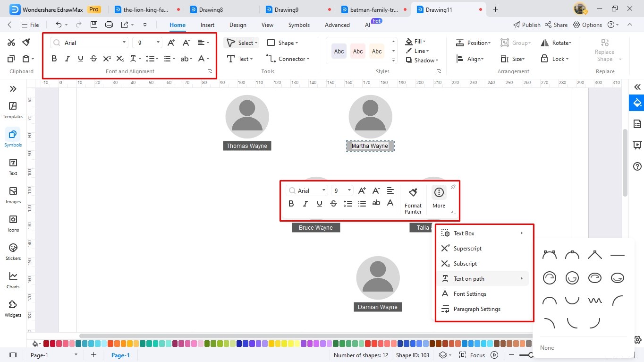Click the Save floppy disk icon

tap(94, 25)
